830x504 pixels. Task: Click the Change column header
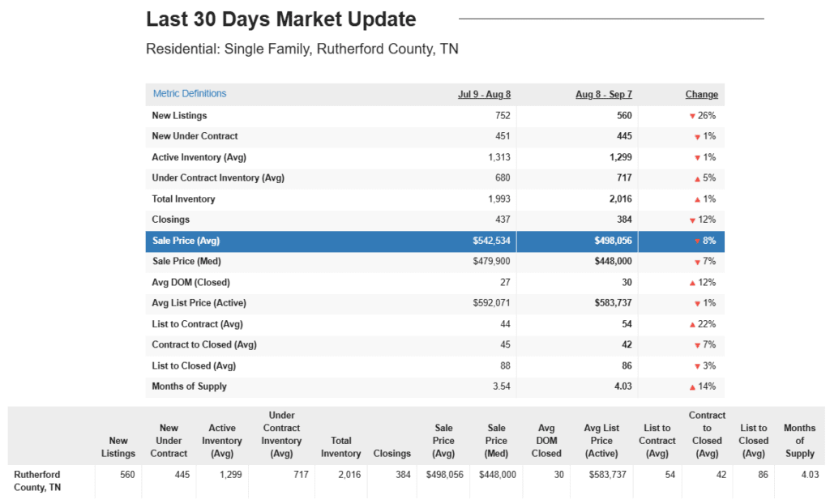click(701, 95)
